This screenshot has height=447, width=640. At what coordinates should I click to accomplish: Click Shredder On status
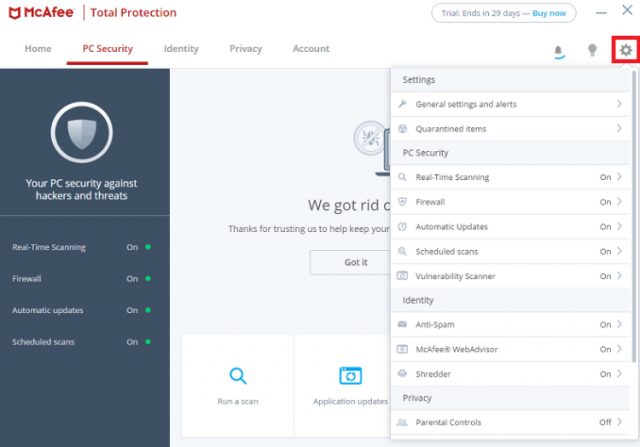pos(605,374)
